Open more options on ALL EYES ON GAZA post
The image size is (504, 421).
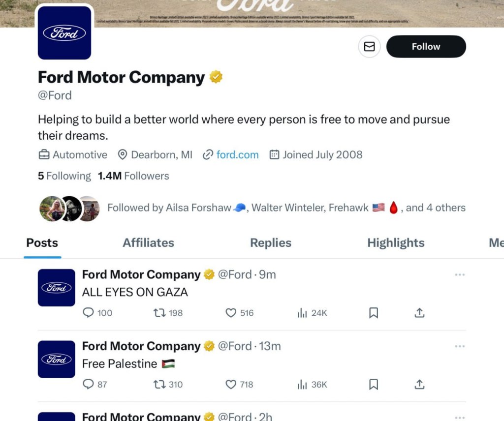(x=460, y=275)
